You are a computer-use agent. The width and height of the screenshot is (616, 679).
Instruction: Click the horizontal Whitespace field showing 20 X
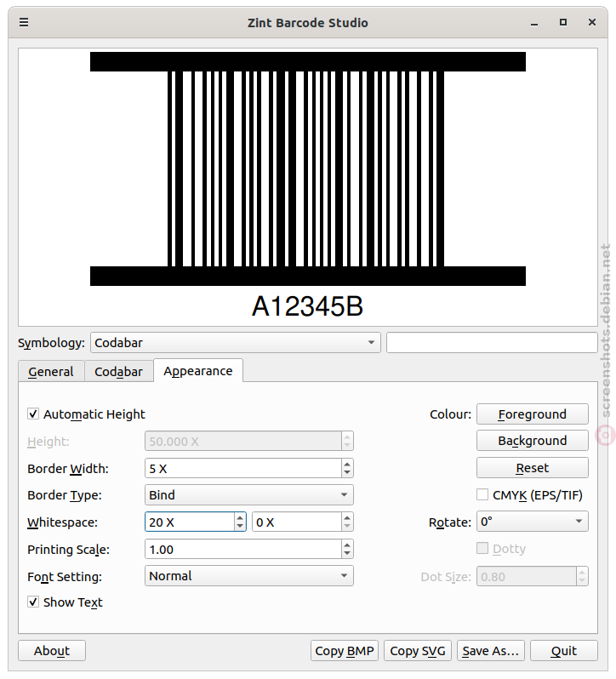(x=190, y=522)
